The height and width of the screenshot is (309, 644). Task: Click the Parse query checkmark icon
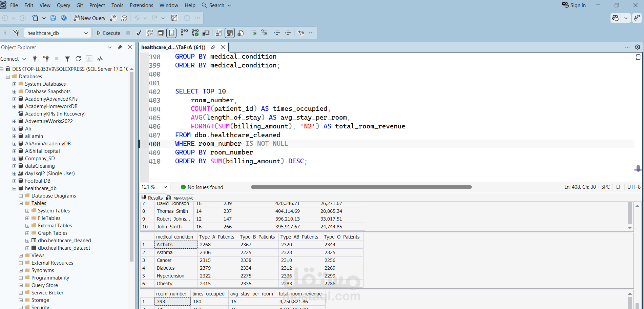pos(139,33)
